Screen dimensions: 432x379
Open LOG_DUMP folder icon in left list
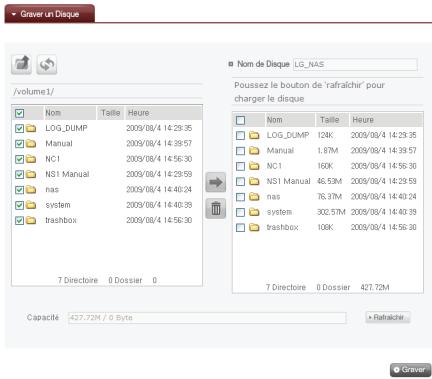[31, 128]
